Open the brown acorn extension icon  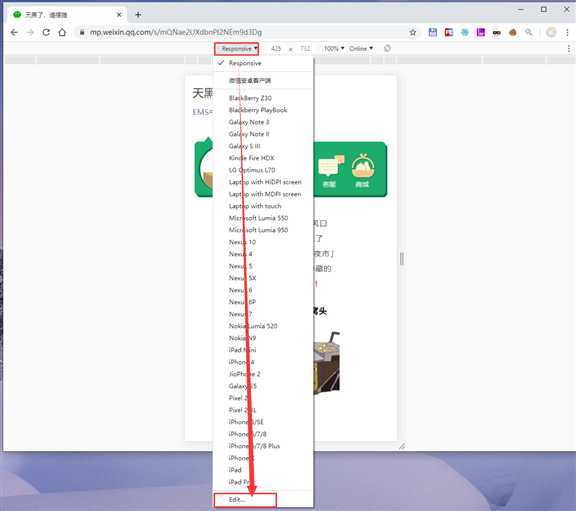point(512,32)
